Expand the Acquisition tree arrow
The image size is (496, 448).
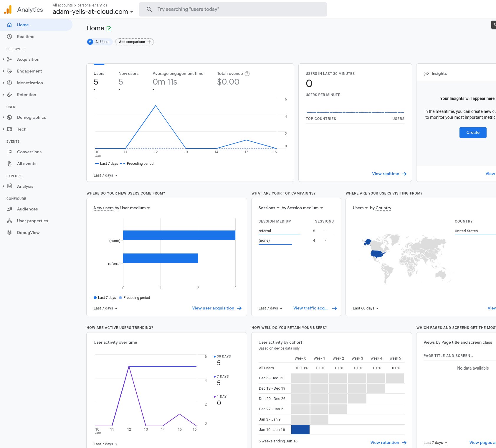pyautogui.click(x=3, y=59)
